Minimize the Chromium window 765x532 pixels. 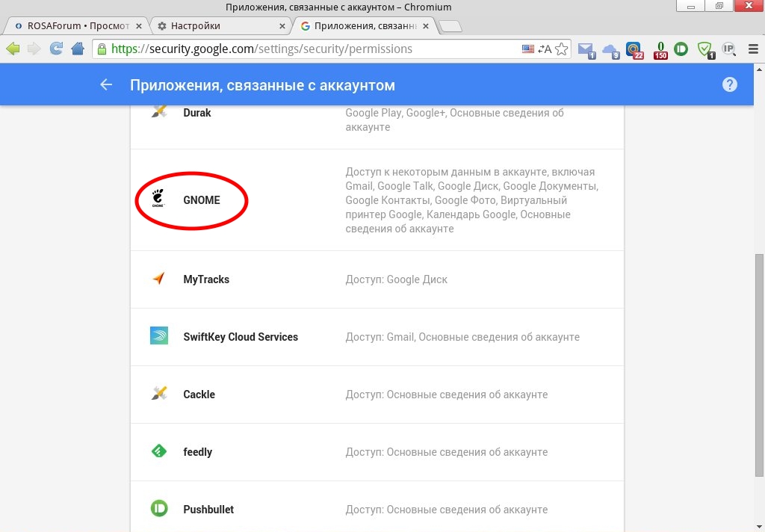click(691, 6)
